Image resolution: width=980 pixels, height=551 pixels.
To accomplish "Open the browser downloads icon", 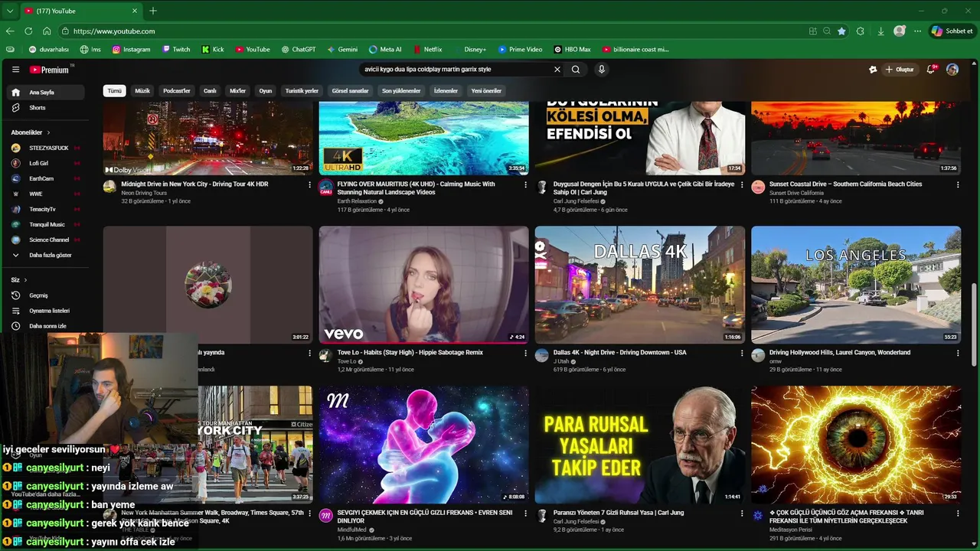I will [x=880, y=31].
